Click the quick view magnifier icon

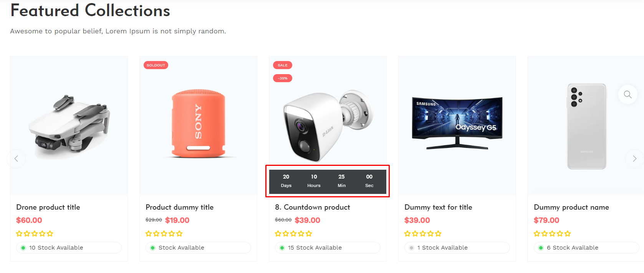click(x=627, y=94)
